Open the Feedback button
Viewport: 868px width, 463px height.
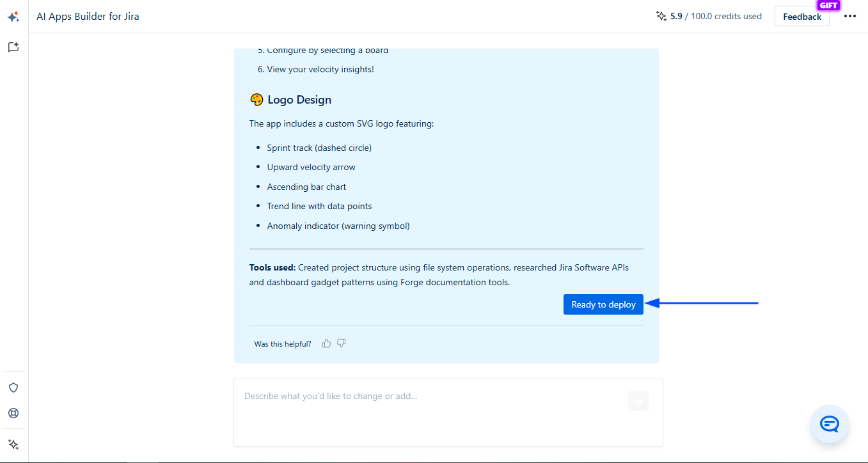[x=801, y=17]
